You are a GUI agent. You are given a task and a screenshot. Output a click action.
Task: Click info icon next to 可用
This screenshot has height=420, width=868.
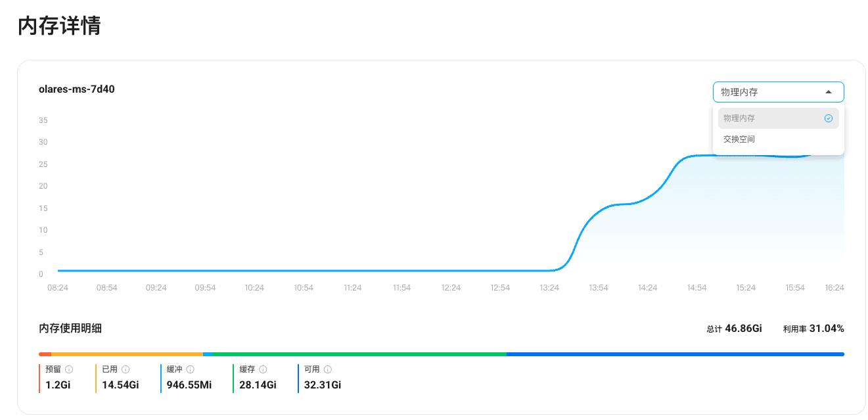[328, 369]
